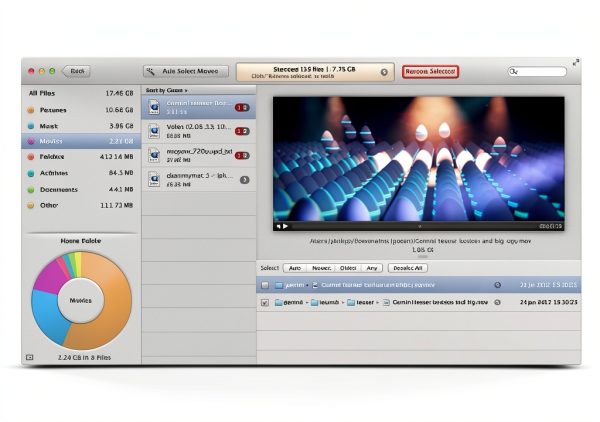The image size is (600, 422).
Task: Click the date on the checked duplicate row
Action: pyautogui.click(x=549, y=302)
